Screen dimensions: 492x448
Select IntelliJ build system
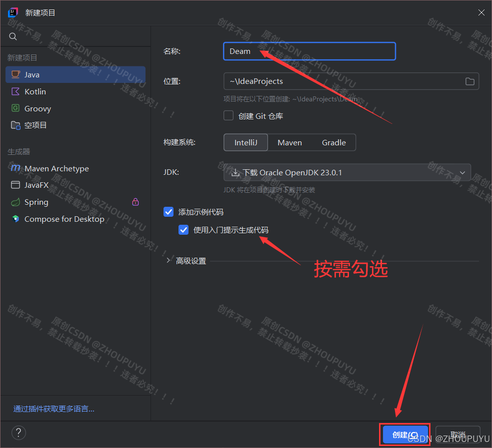point(245,143)
